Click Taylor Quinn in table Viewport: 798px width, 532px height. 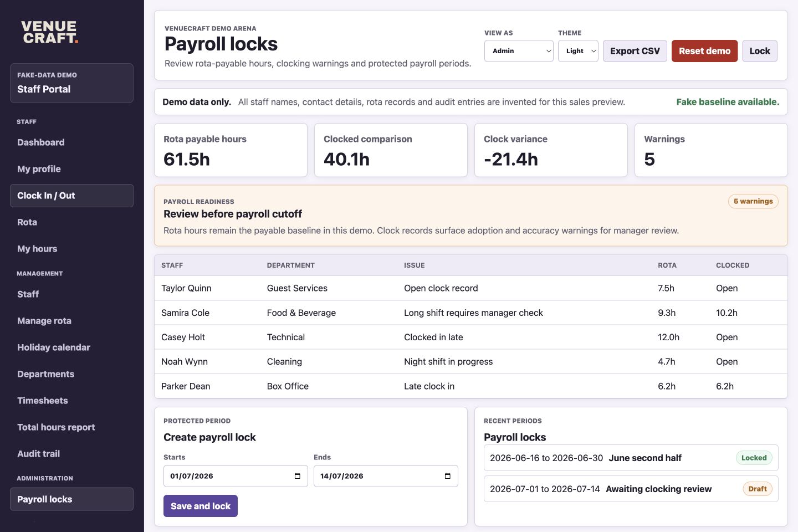tap(186, 288)
